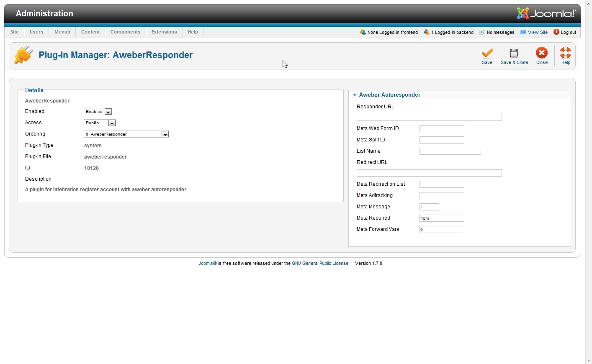
Task: Click the Version 1.7.0 text
Action: (x=368, y=264)
